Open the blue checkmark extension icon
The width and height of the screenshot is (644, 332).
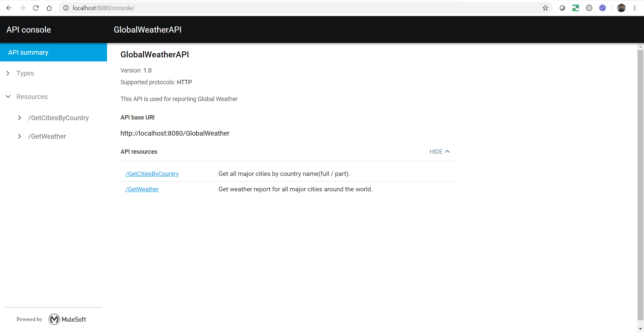click(x=602, y=8)
